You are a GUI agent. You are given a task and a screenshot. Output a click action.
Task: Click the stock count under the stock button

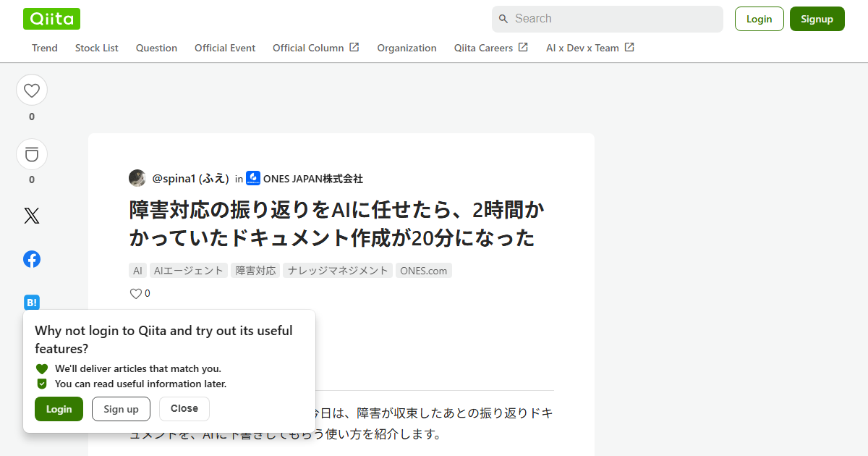click(x=32, y=180)
